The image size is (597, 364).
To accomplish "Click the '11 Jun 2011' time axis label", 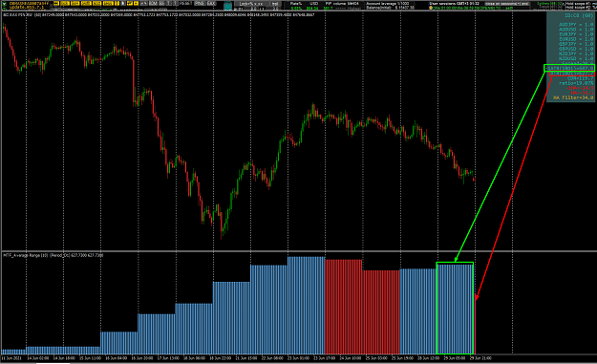I will pyautogui.click(x=11, y=358).
